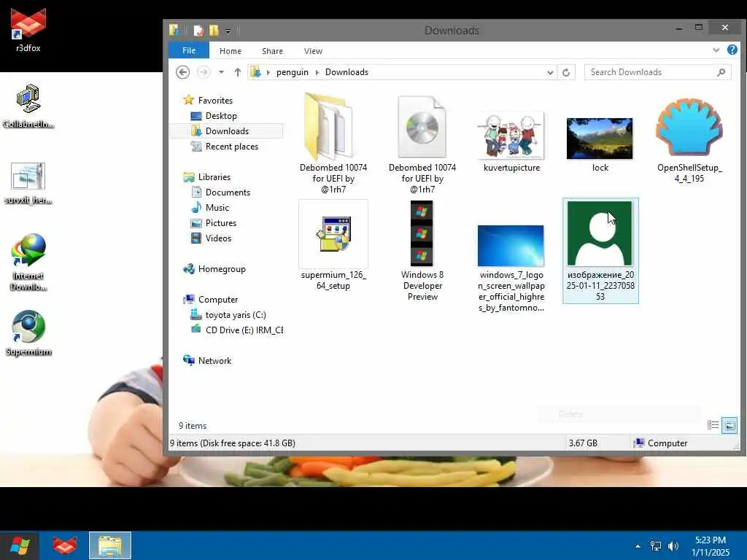Click File Explorer taskbar button
This screenshot has height=560, width=747.
point(110,545)
